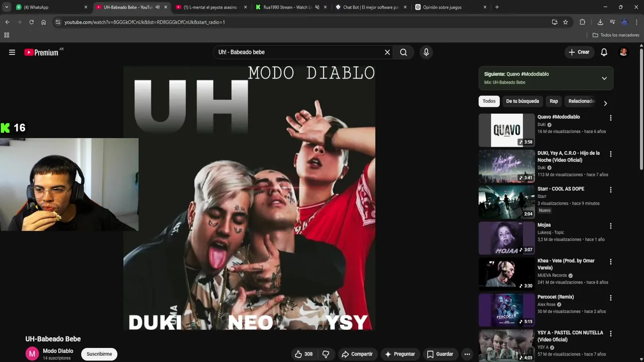Open the notifications bell
Image resolution: width=644 pixels, height=362 pixels.
[604, 52]
